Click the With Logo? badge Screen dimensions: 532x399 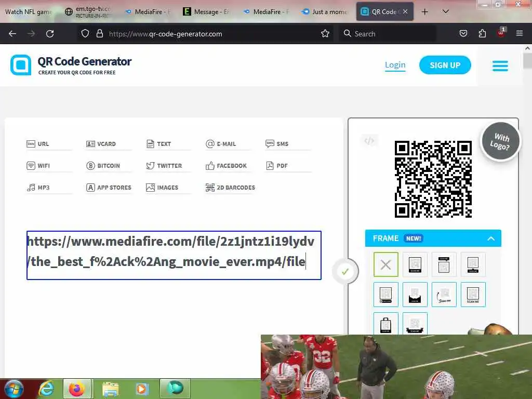click(x=500, y=141)
